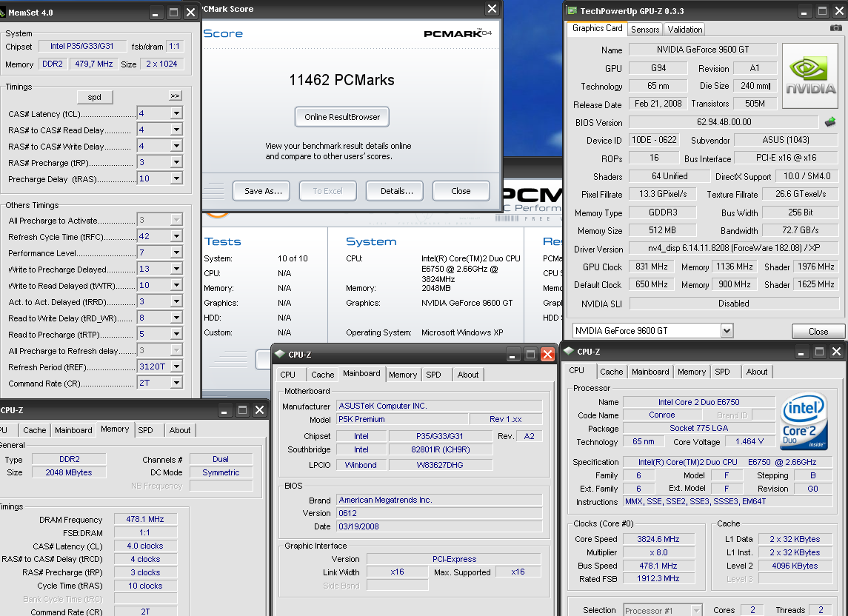This screenshot has height=616, width=848.
Task: Click the GPU Name field NVIDIA GeForce 9600 GT
Action: (x=703, y=49)
